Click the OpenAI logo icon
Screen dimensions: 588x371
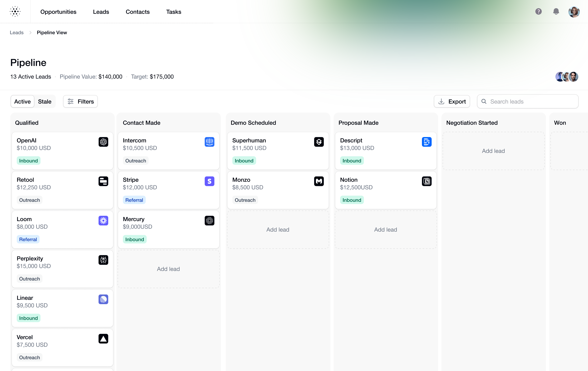pos(103,142)
